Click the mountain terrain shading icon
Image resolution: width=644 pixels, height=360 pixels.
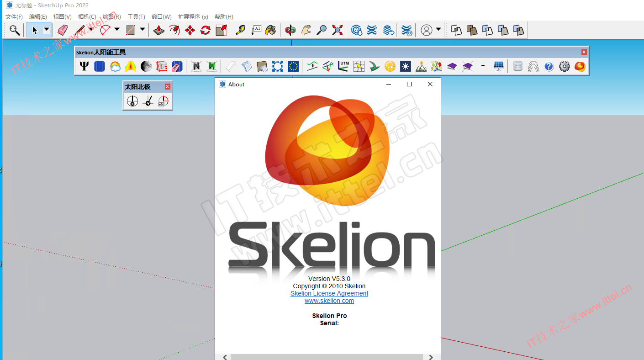click(421, 66)
